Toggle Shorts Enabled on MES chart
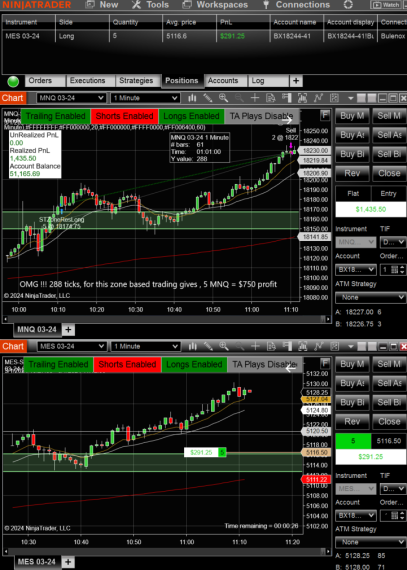The image size is (407, 570). (x=127, y=364)
